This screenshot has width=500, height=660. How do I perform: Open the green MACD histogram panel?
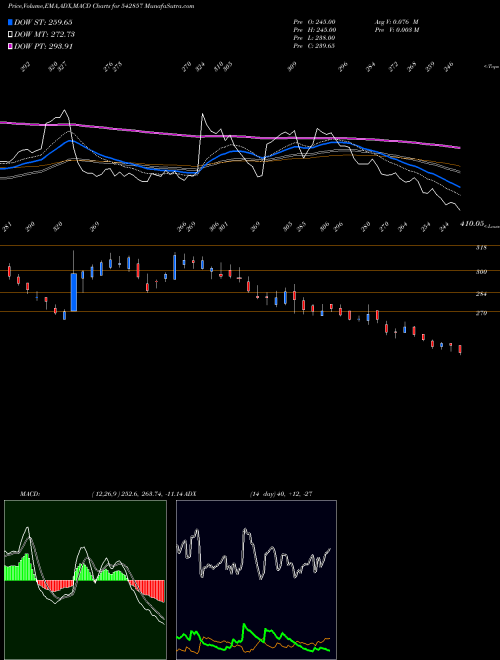[85, 580]
